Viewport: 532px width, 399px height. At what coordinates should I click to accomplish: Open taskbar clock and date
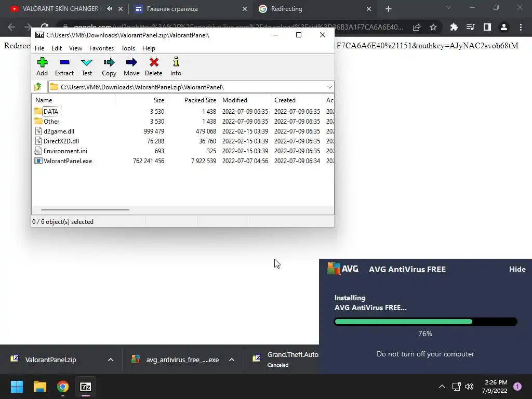(495, 387)
